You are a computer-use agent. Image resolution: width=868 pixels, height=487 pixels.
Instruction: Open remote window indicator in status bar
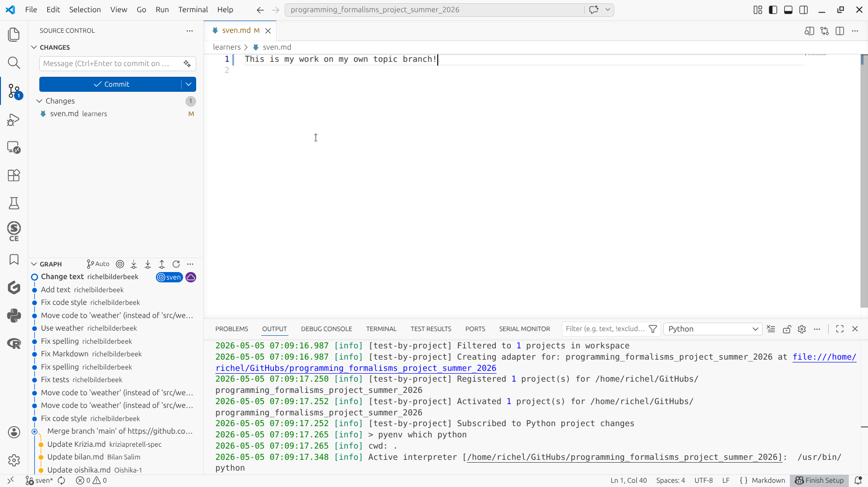10,480
